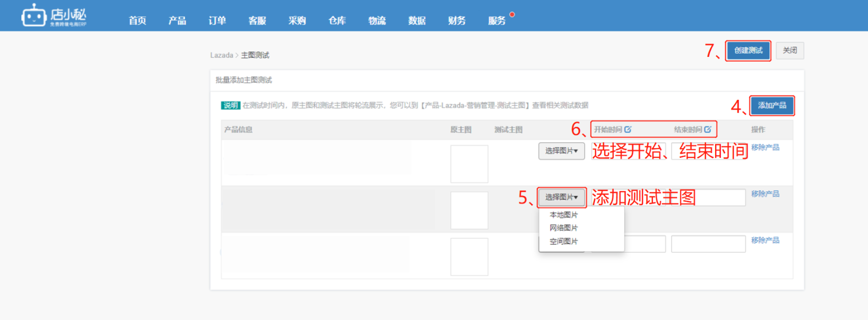Click the red notification dot by 服务
868x320 pixels.
512,14
